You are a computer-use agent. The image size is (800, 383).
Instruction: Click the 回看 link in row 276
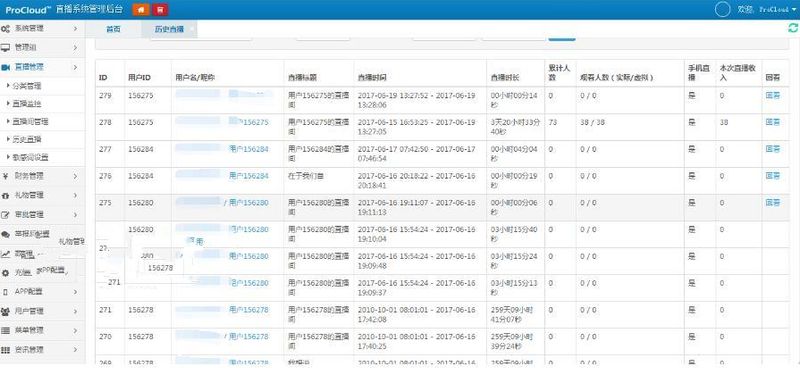click(x=772, y=176)
